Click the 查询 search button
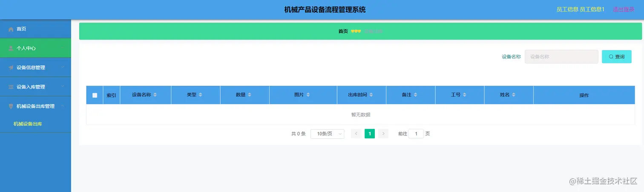 coord(617,57)
